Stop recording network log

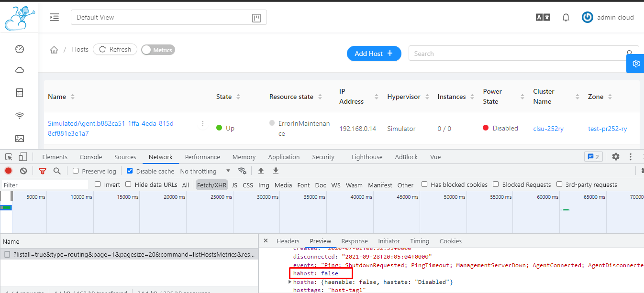point(8,171)
